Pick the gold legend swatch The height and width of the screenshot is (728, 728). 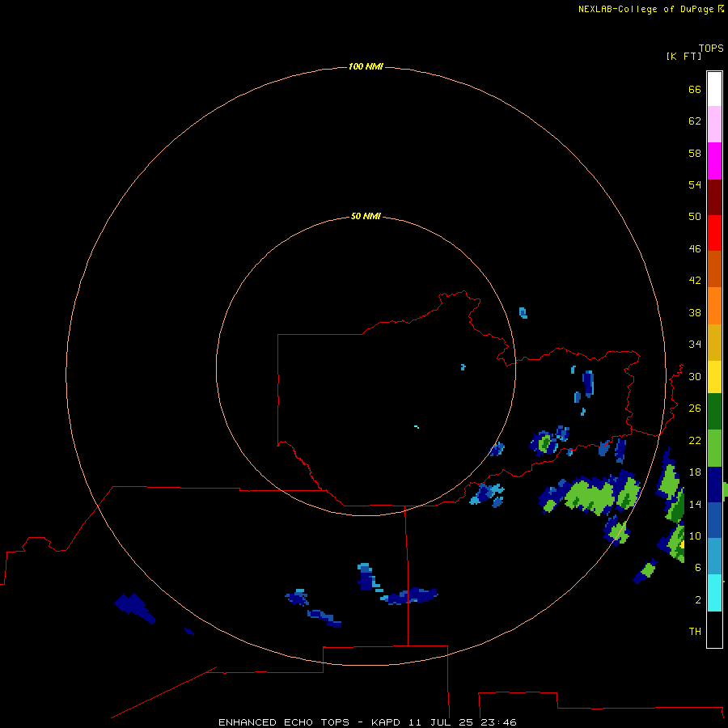[714, 342]
